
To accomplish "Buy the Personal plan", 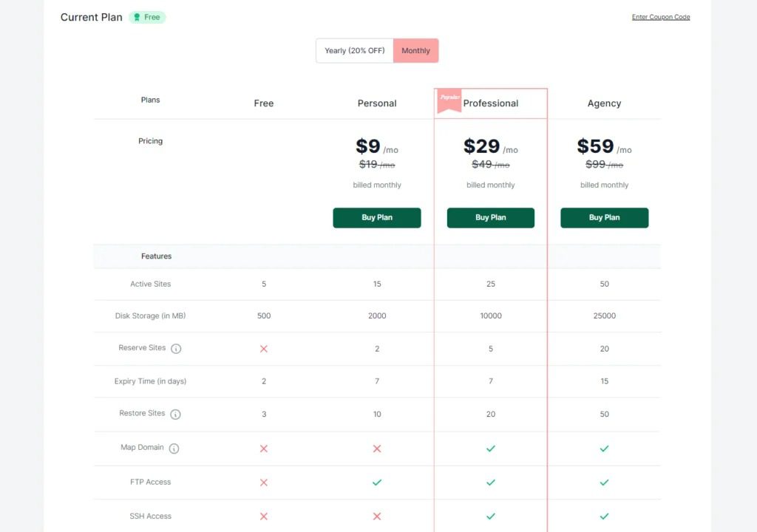I will click(377, 218).
